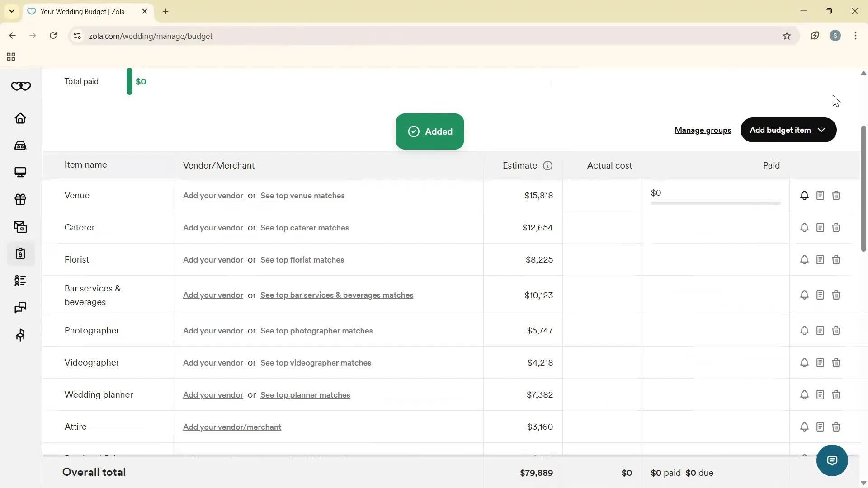The height and width of the screenshot is (488, 868).
Task: Click the Estimate column info icon
Action: 547,165
